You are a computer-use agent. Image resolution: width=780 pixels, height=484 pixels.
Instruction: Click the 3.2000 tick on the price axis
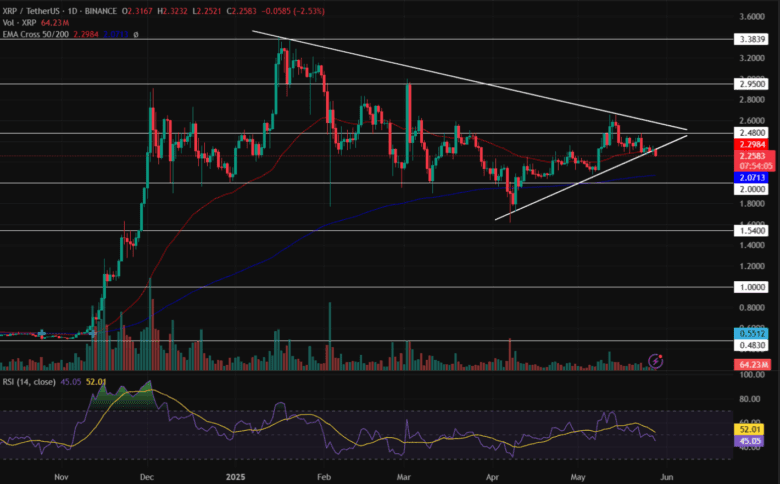coord(752,58)
